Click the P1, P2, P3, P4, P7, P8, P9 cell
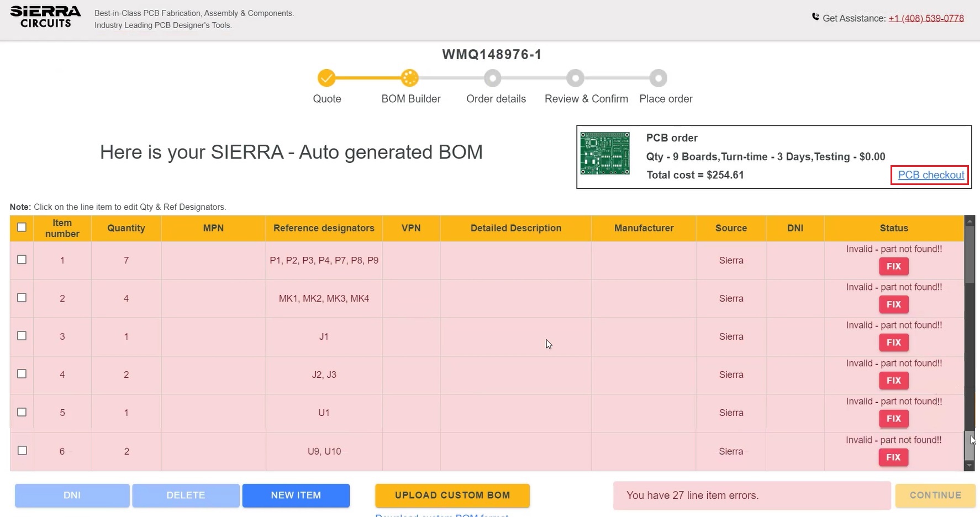 (x=324, y=260)
